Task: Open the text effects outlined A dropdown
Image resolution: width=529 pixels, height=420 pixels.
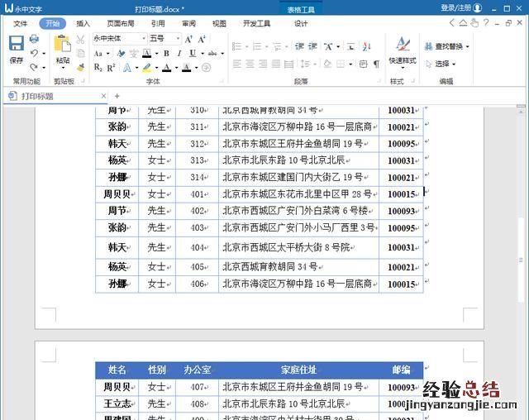Action: click(136, 68)
